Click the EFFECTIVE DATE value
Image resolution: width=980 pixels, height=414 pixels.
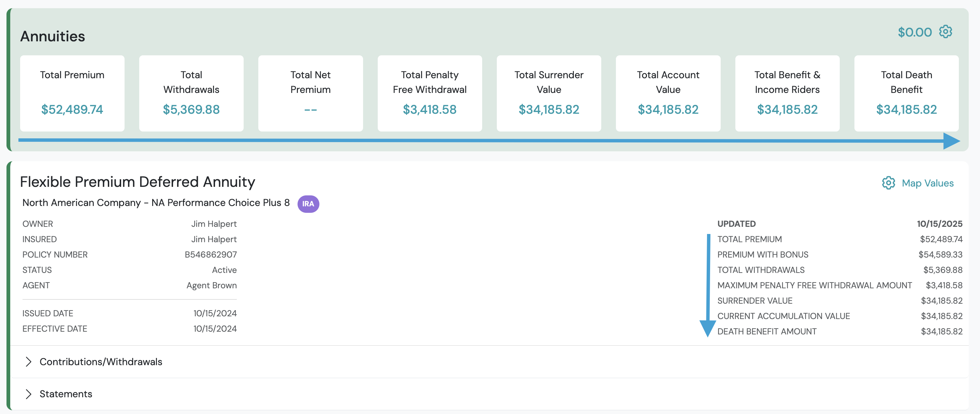pos(215,329)
